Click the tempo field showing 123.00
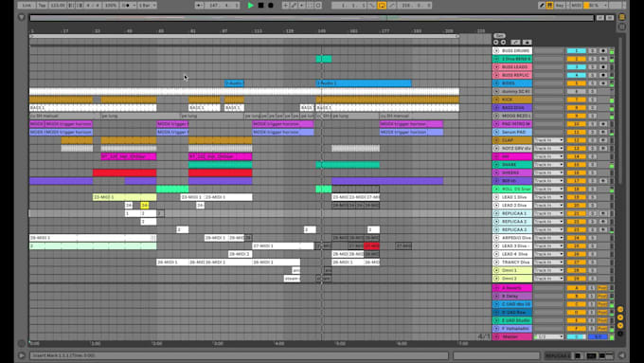644x363 pixels. tap(57, 6)
